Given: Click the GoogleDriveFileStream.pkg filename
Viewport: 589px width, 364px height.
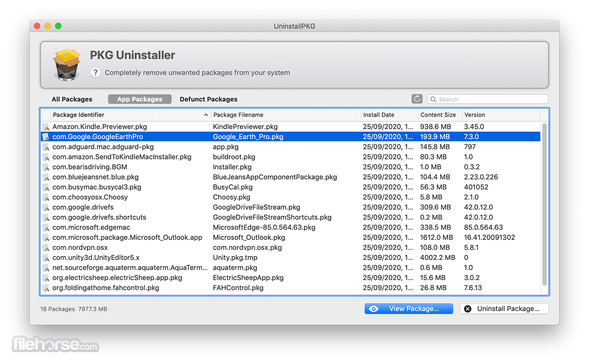Looking at the screenshot, I should (x=256, y=207).
